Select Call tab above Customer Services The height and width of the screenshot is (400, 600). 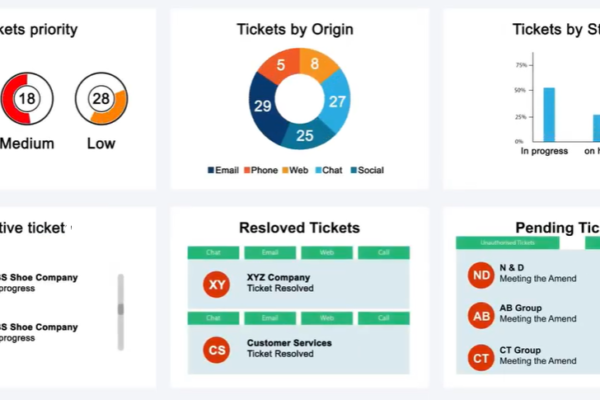point(384,318)
